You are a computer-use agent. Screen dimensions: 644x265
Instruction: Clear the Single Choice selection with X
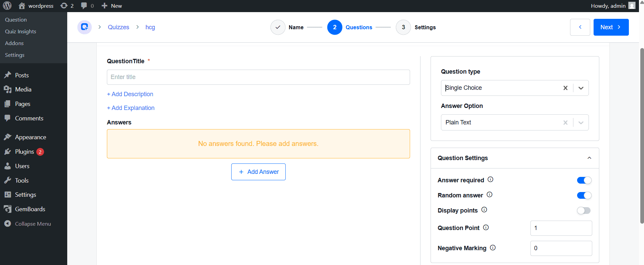tap(565, 88)
